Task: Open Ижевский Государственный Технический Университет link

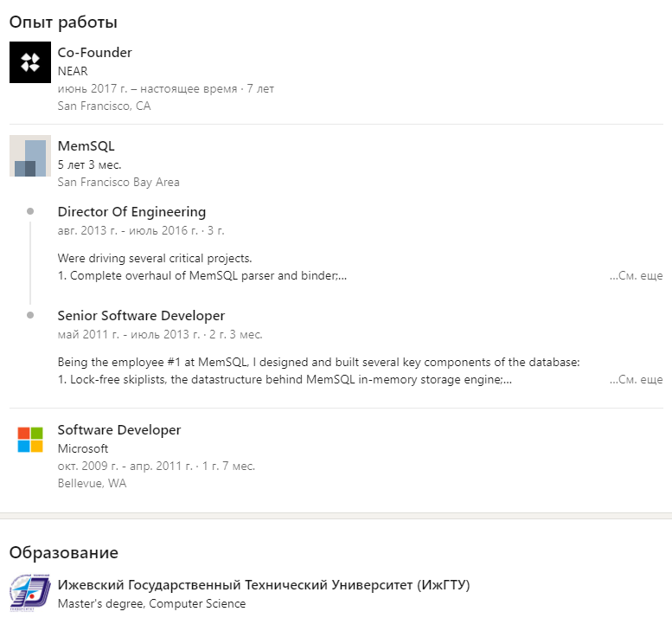Action: [263, 585]
